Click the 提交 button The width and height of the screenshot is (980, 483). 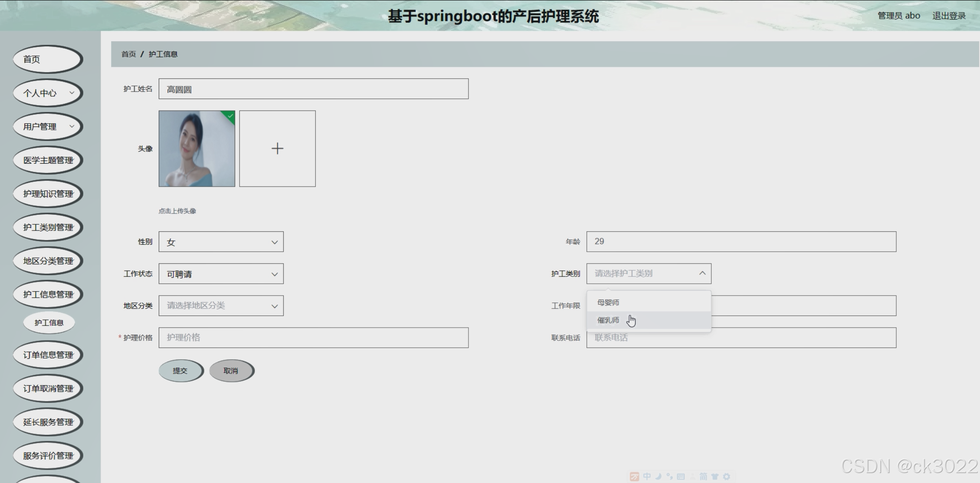180,371
